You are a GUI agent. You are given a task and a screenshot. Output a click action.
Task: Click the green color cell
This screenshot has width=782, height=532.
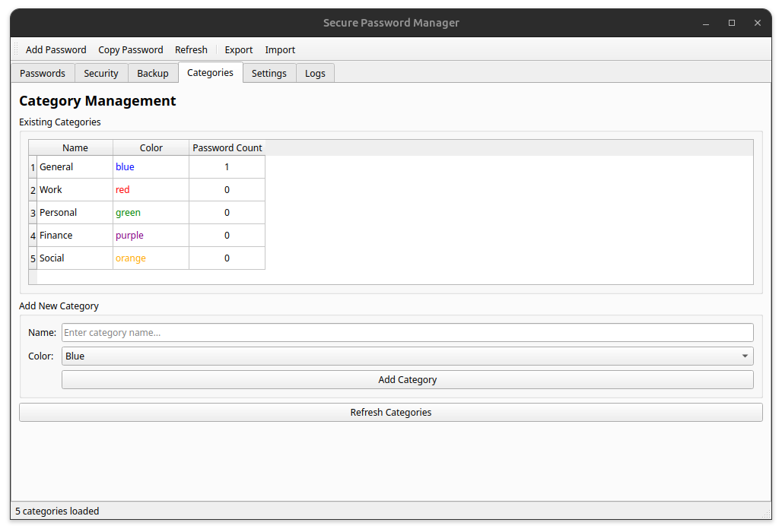click(x=151, y=213)
